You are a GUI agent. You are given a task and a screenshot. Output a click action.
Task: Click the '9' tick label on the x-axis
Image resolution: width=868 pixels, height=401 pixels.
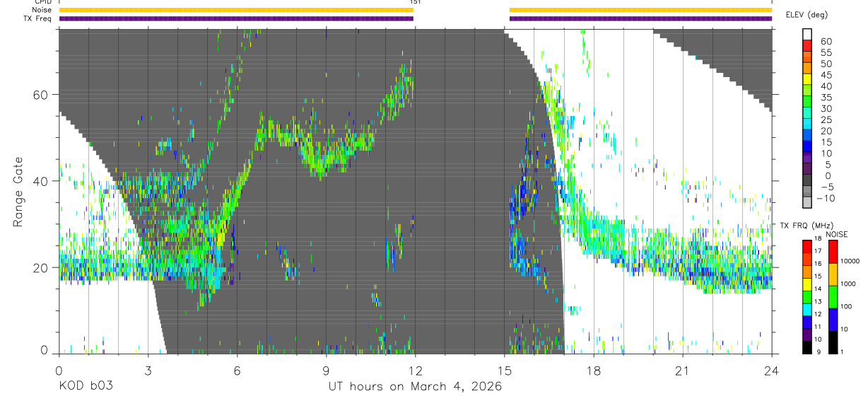click(327, 371)
